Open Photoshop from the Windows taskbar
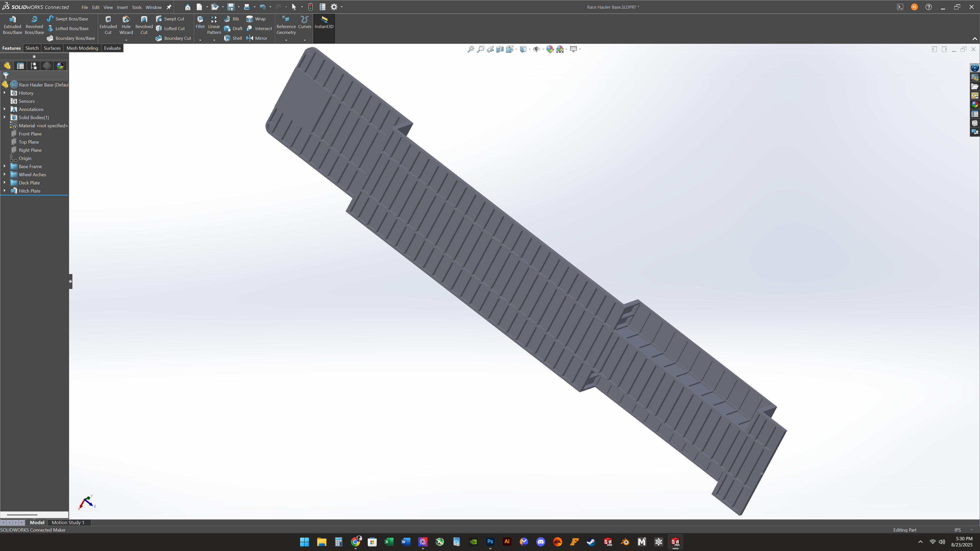980x551 pixels. pos(490,542)
